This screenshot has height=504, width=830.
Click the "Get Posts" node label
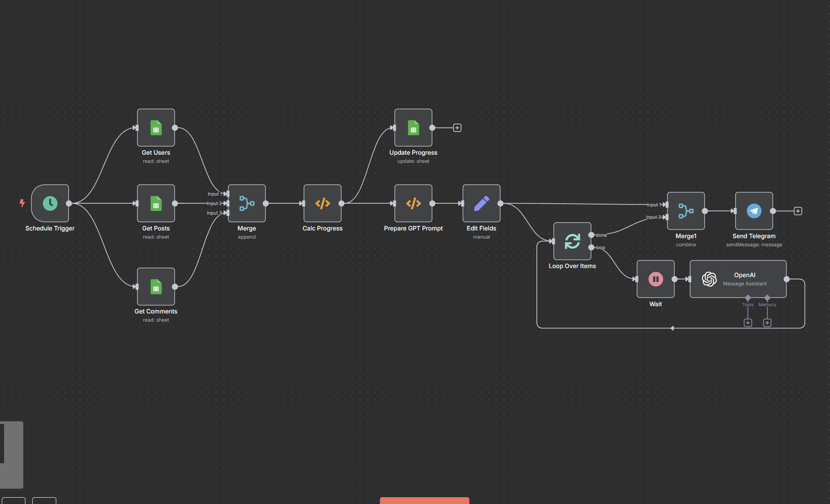[156, 229]
